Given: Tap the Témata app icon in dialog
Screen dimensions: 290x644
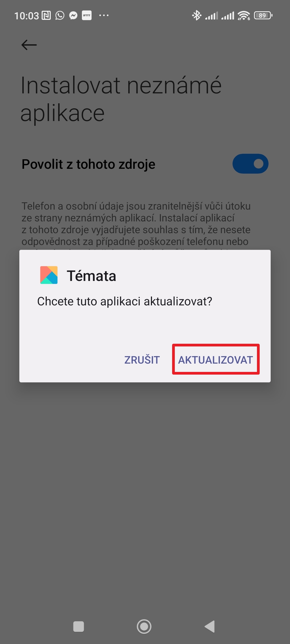Looking at the screenshot, I should [x=49, y=275].
